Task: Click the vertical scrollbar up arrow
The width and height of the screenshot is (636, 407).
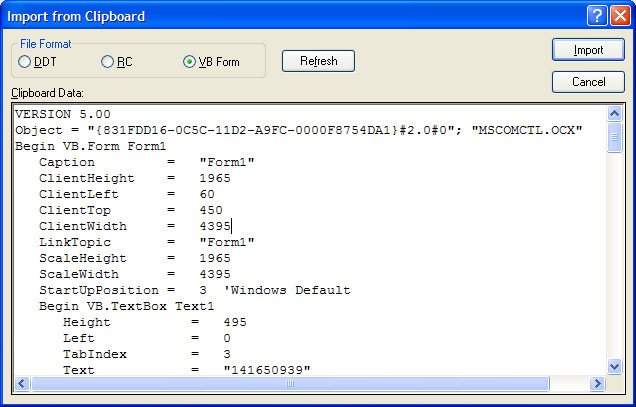Action: click(x=615, y=113)
